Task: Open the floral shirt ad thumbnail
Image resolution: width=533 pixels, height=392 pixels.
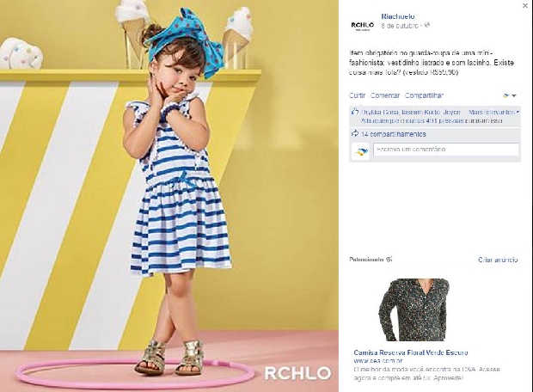Action: 414,309
